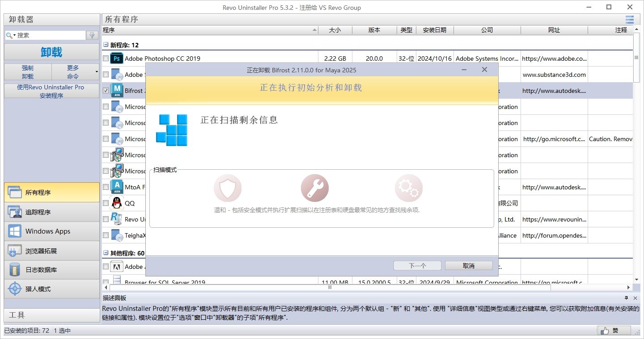Image resolution: width=644 pixels, height=339 pixels.
Task: Open 日志数据库 in the sidebar
Action: pyautogui.click(x=51, y=270)
